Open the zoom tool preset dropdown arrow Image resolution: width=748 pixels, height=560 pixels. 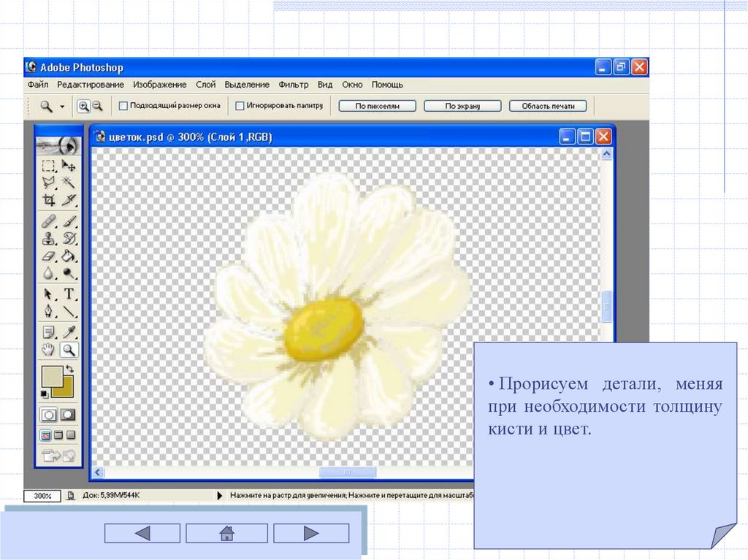pyautogui.click(x=62, y=107)
